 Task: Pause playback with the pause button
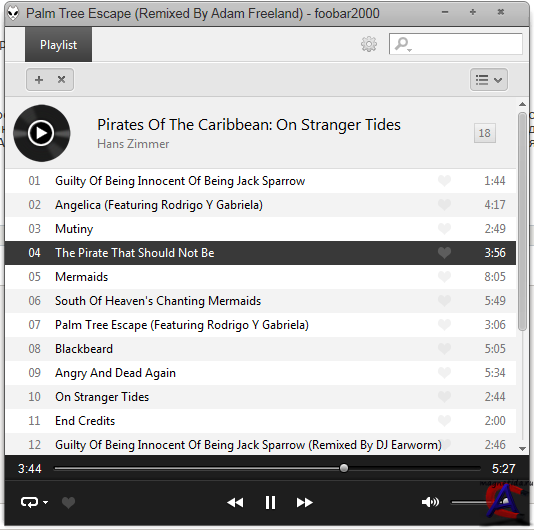coord(270,502)
